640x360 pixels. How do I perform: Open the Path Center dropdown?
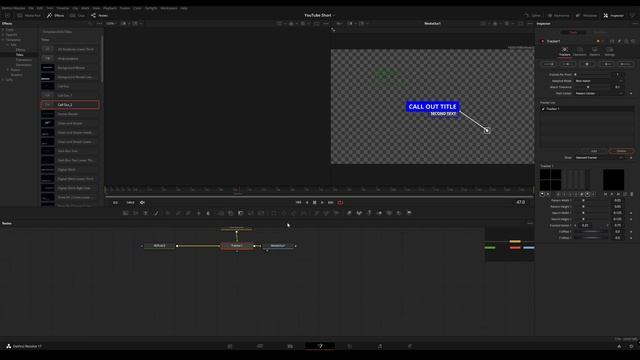click(599, 93)
